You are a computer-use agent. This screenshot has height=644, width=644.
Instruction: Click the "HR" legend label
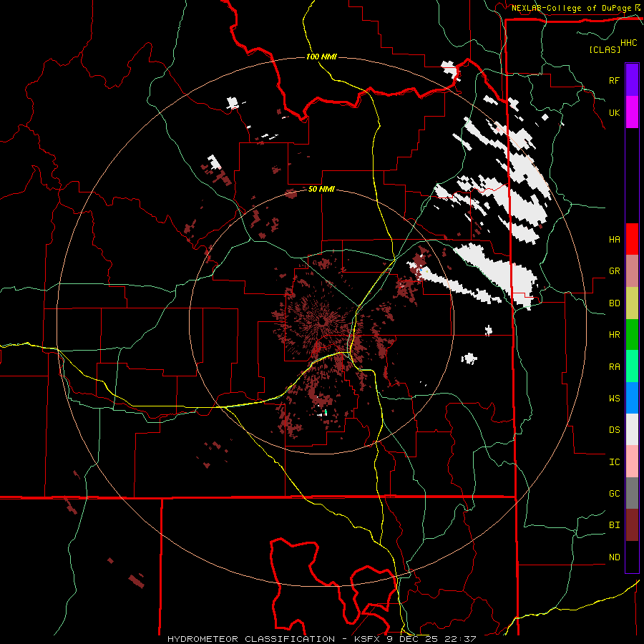tap(614, 335)
